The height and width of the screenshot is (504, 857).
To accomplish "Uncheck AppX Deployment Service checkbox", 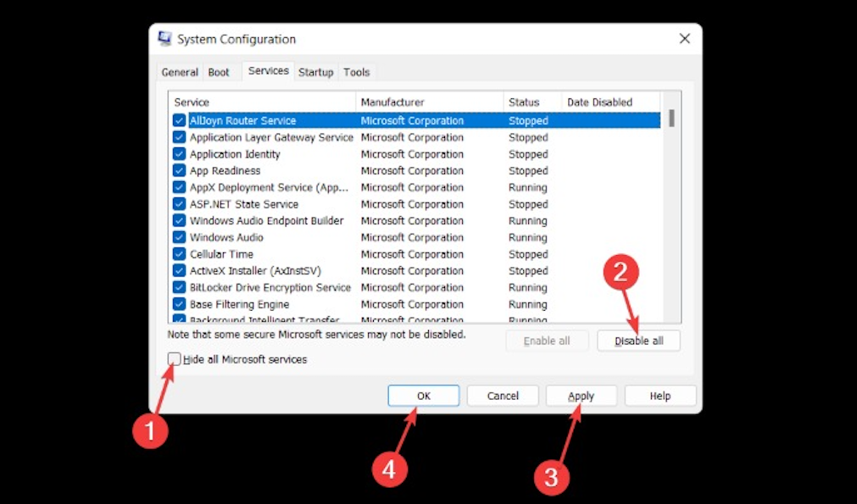I will coord(179,187).
